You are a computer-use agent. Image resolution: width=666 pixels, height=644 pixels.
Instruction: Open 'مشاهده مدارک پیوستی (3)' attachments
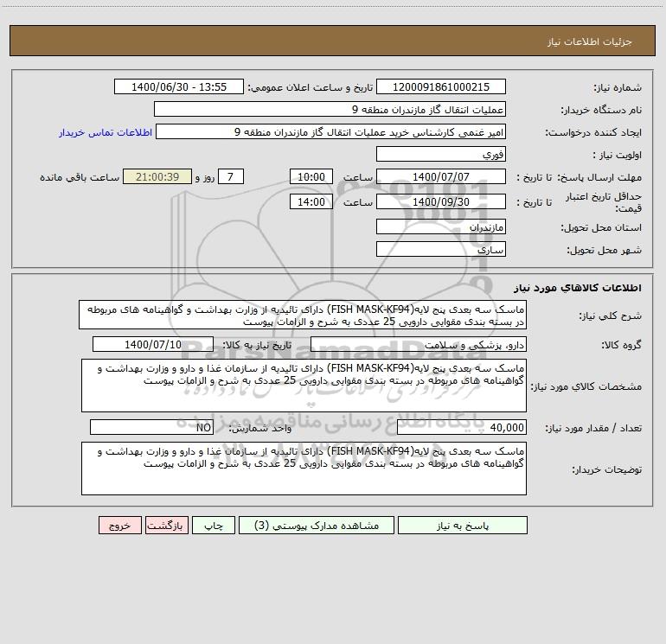317,525
